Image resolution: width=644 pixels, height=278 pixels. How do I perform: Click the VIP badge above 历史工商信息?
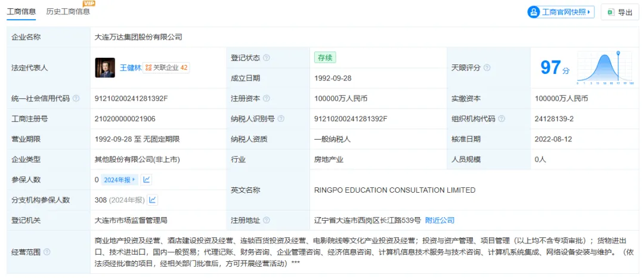pos(89,4)
